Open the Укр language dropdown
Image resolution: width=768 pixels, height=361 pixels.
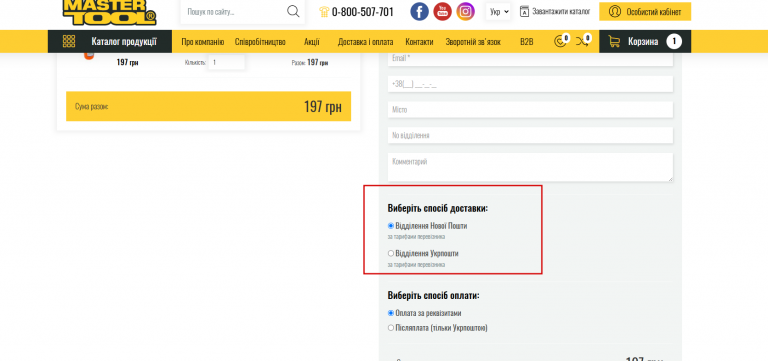click(x=499, y=12)
